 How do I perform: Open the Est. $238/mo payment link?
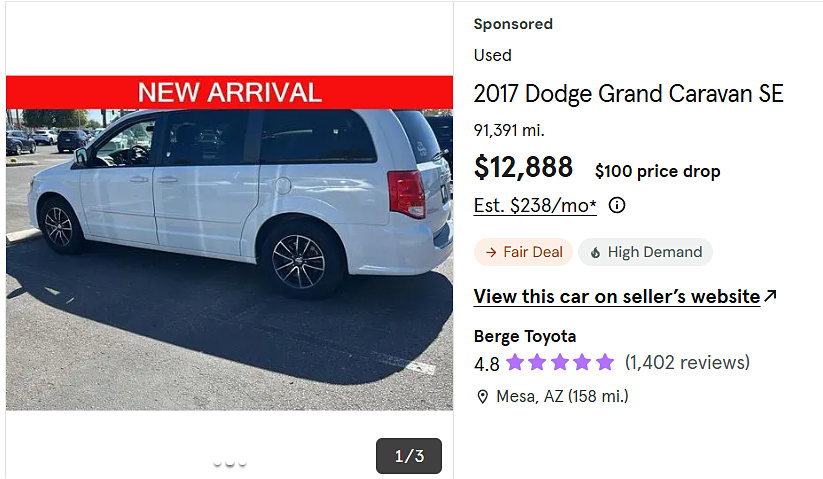(535, 206)
